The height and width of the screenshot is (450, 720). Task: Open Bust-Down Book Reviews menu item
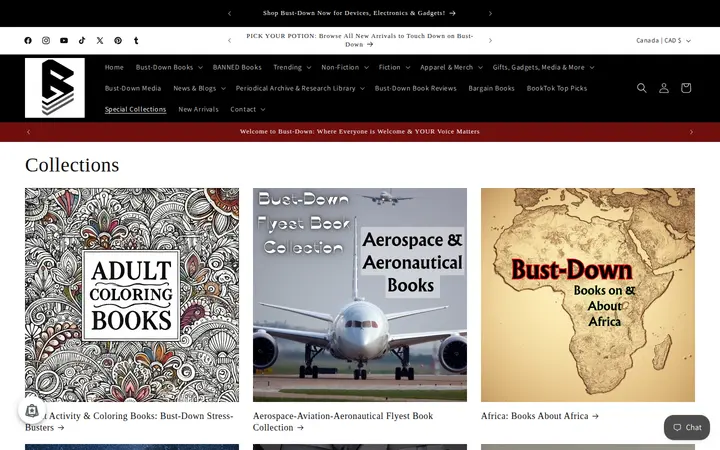point(416,88)
